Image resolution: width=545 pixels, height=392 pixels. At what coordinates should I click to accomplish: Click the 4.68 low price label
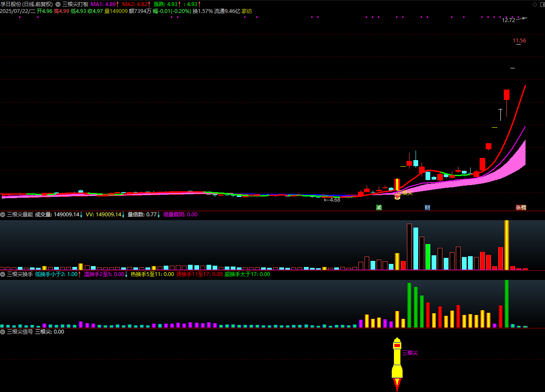click(335, 200)
